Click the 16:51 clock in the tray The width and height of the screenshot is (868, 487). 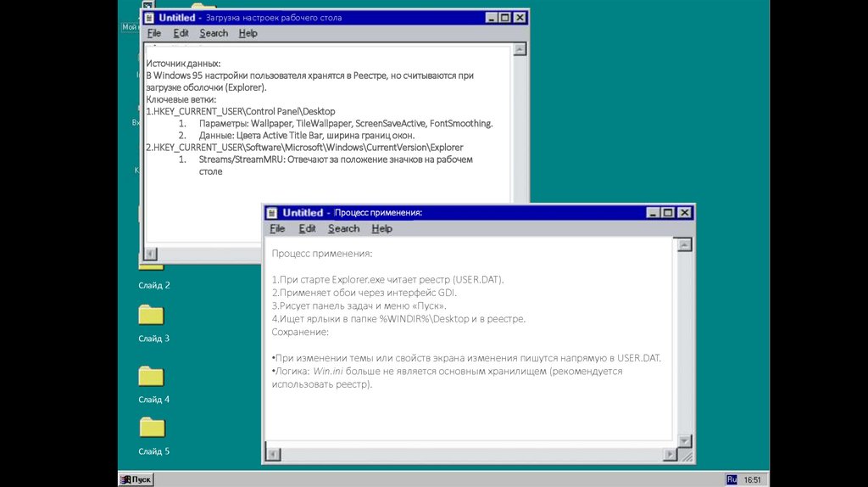753,480
